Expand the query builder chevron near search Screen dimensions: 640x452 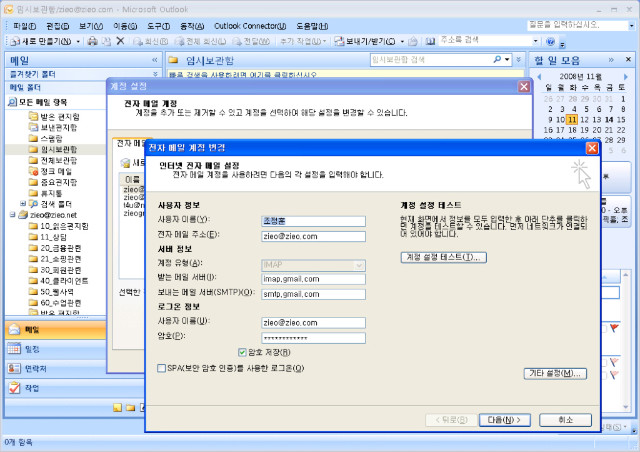[x=519, y=60]
